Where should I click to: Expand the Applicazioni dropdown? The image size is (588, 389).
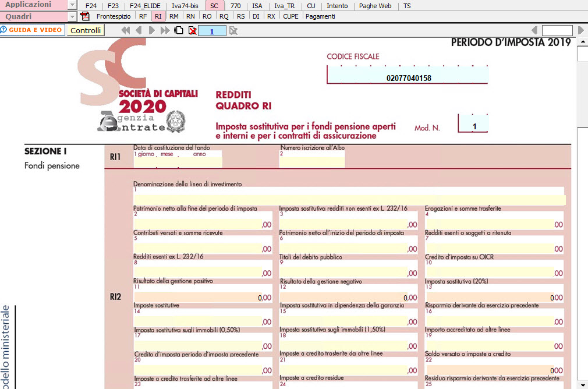pos(73,5)
